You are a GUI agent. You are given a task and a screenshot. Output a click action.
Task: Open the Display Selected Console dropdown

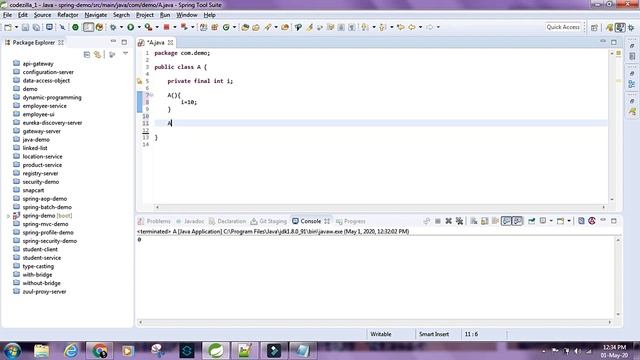coord(551,221)
